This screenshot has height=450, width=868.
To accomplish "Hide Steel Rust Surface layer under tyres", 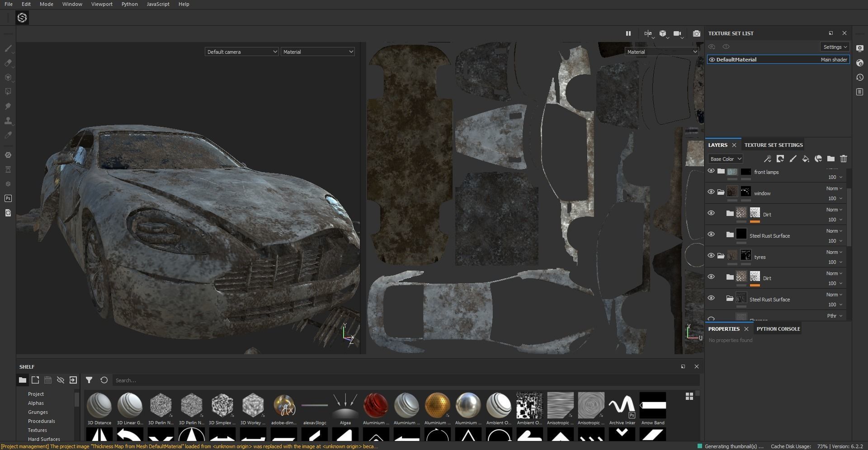I will click(711, 298).
